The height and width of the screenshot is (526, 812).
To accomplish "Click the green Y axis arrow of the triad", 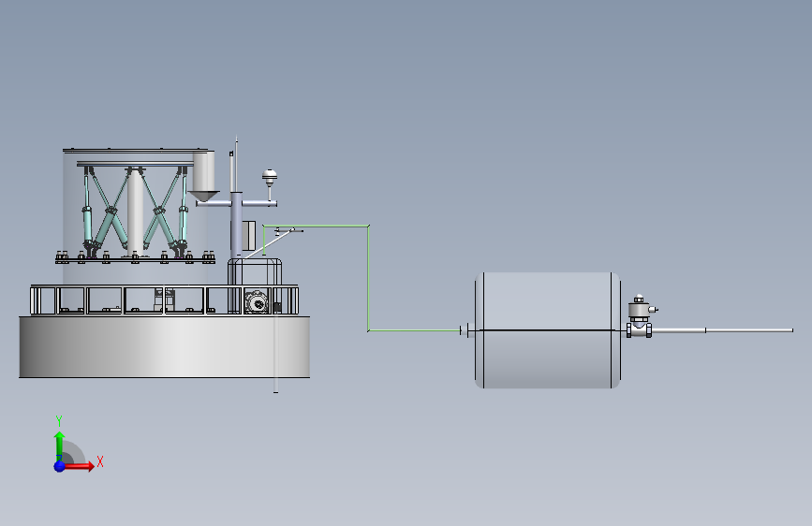I will (x=60, y=445).
